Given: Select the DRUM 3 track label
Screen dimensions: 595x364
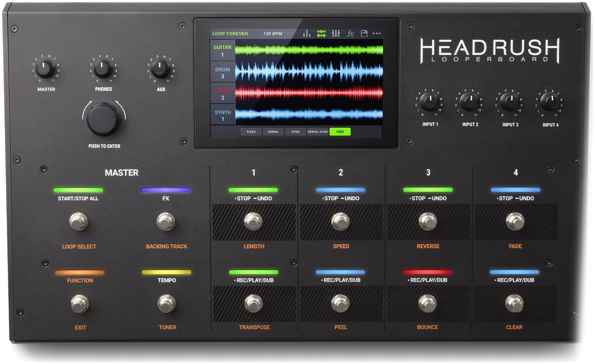Looking at the screenshot, I should (222, 73).
